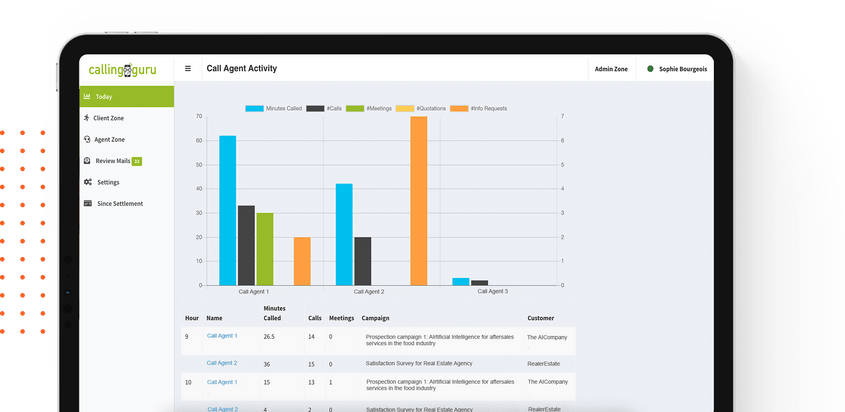The height and width of the screenshot is (412, 845).
Task: Click the green #Meetings legend color box
Action: tap(354, 108)
